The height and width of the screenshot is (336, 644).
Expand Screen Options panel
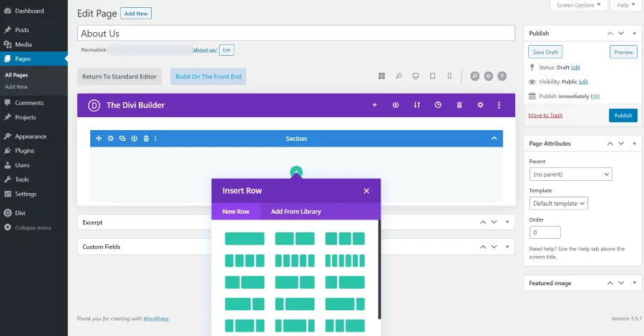578,5
